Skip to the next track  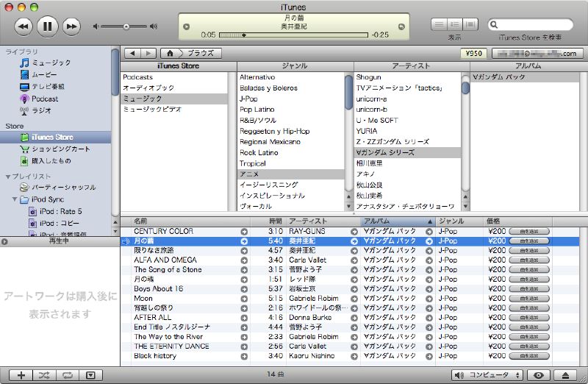coord(71,26)
